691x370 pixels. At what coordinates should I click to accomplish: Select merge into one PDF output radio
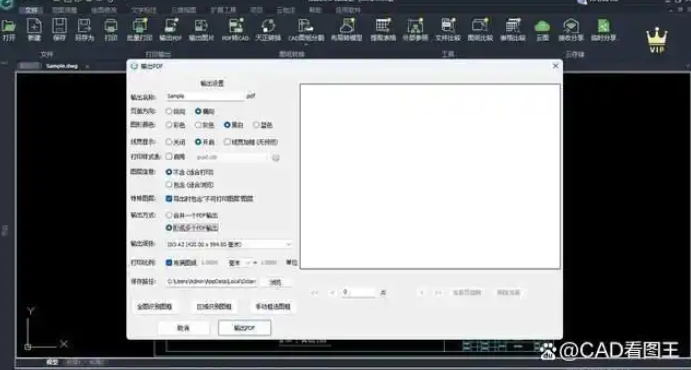169,215
